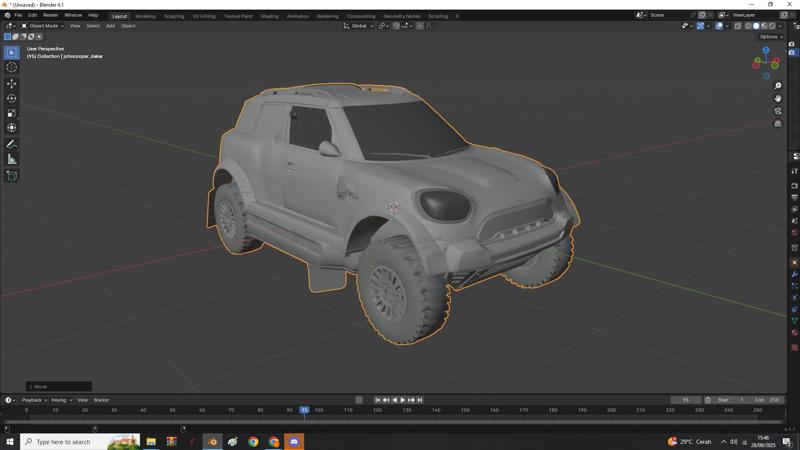Select the Transform tool
This screenshot has width=800, height=450.
tap(11, 128)
